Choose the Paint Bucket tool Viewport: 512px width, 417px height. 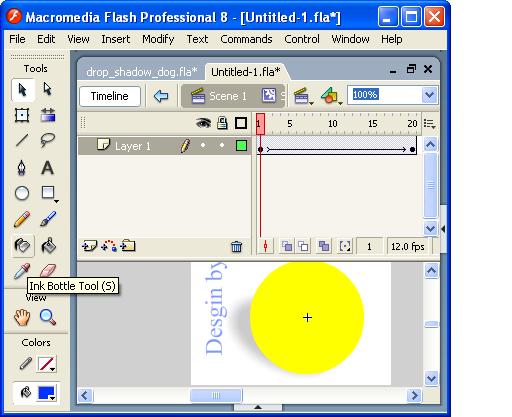coord(48,246)
